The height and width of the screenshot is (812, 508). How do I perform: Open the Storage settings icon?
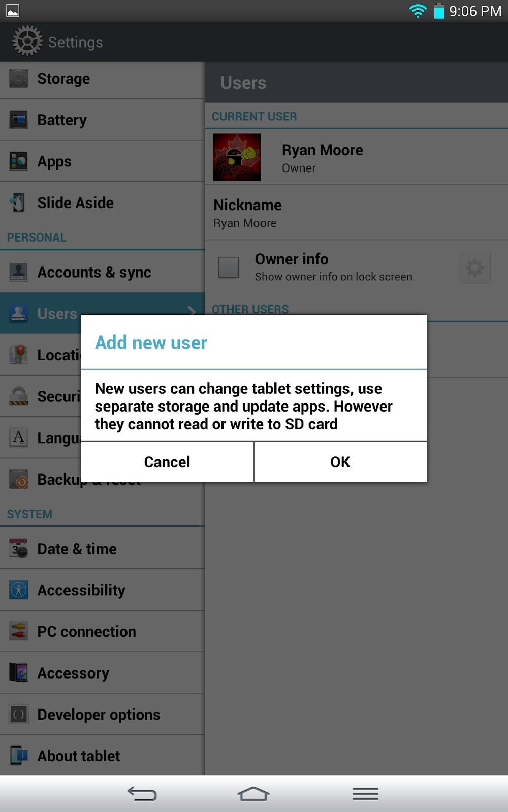tap(19, 79)
